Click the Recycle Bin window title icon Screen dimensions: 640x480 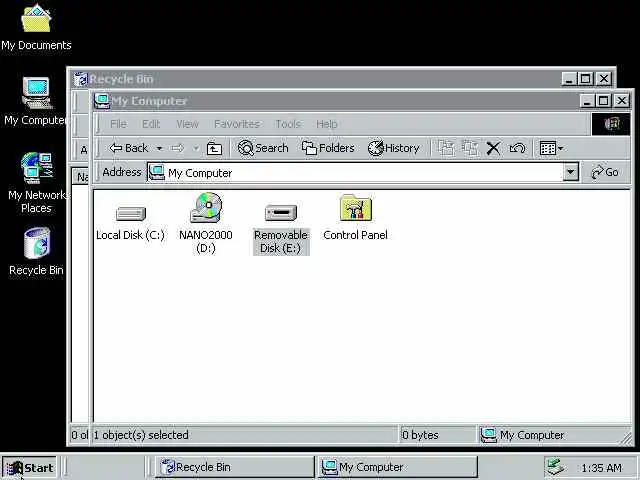pos(80,79)
